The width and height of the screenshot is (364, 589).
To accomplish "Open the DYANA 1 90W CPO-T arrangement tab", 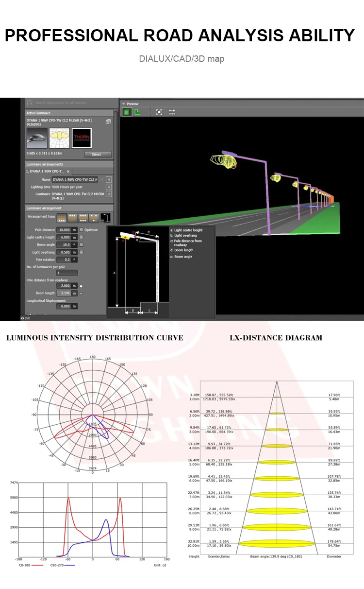I will tap(44, 172).
